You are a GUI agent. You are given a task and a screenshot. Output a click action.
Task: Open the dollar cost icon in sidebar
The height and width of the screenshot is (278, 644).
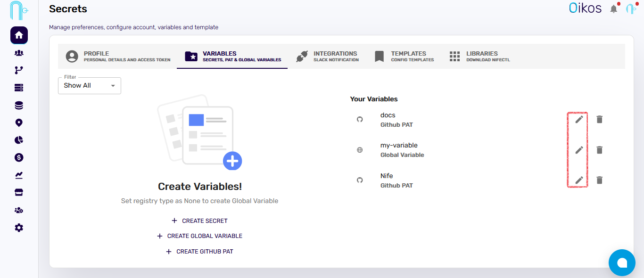pyautogui.click(x=18, y=157)
